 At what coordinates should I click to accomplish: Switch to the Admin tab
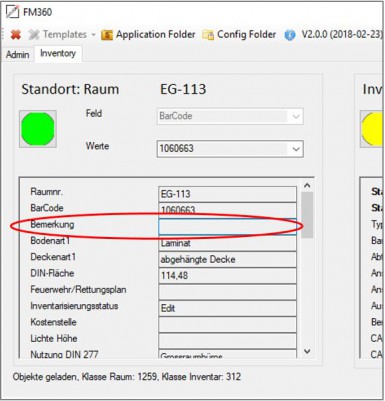tap(17, 54)
